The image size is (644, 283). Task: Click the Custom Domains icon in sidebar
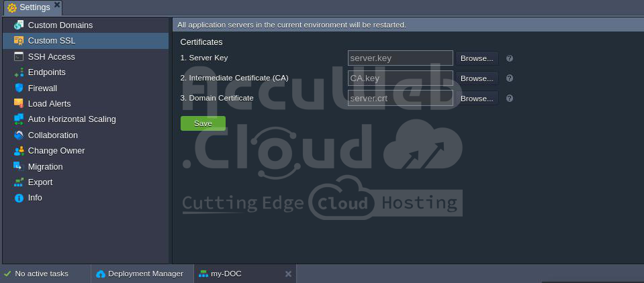click(x=19, y=25)
